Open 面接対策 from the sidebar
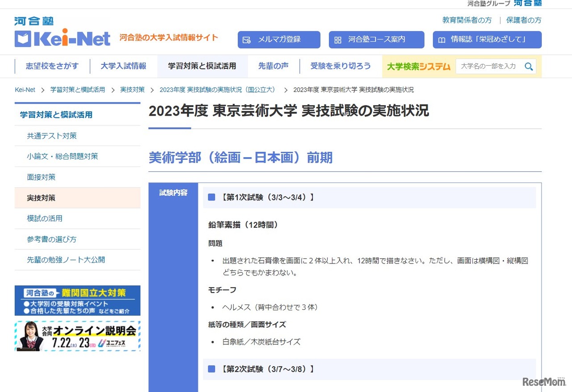Viewport: 572px width, 392px height. tap(41, 177)
